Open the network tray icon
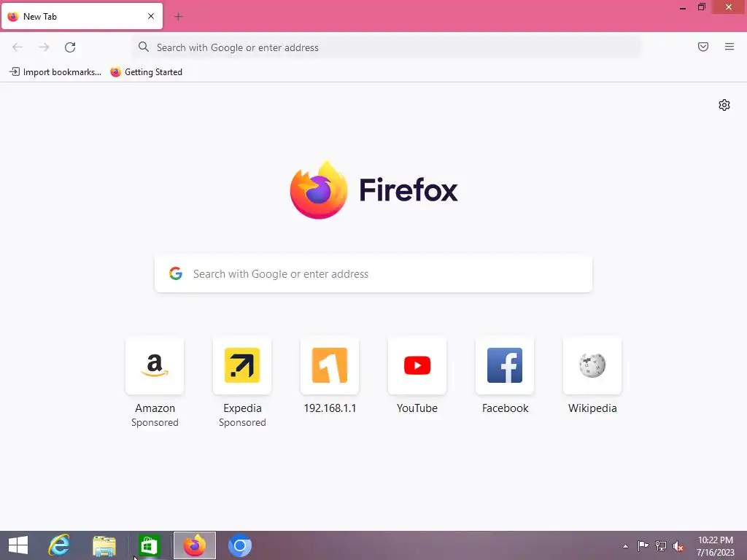The height and width of the screenshot is (560, 747). (661, 545)
